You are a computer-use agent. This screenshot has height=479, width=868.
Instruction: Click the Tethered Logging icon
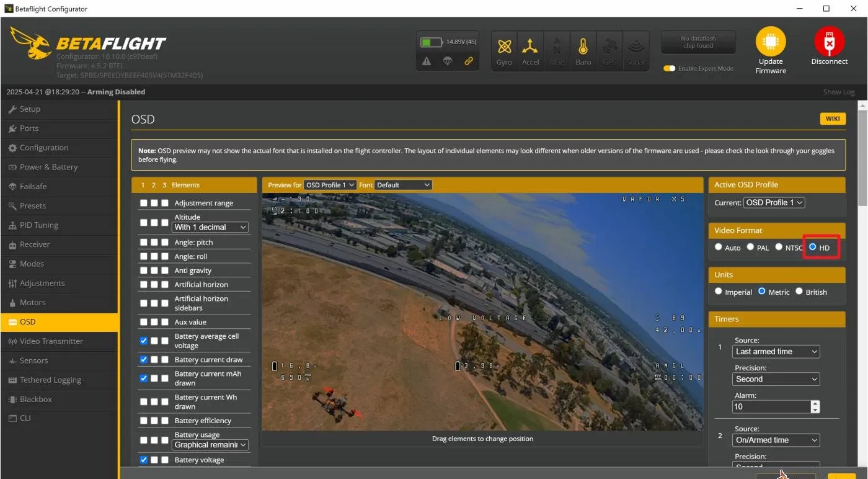[x=12, y=380]
